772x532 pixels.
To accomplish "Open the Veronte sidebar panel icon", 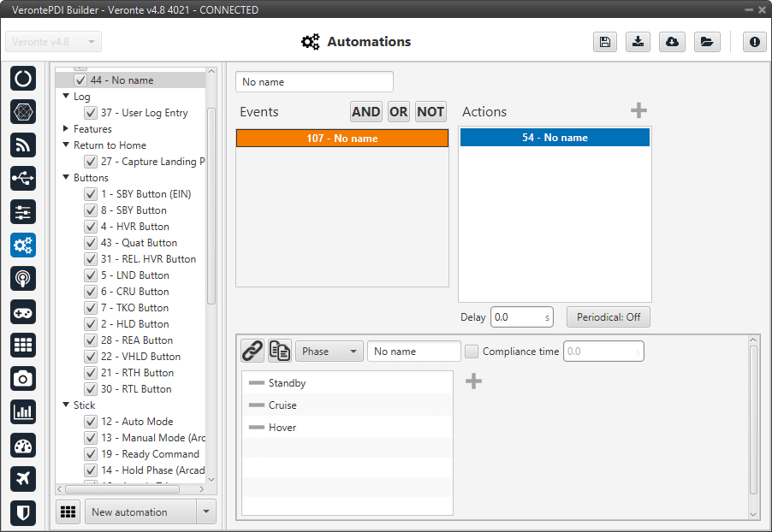I will pyautogui.click(x=23, y=78).
